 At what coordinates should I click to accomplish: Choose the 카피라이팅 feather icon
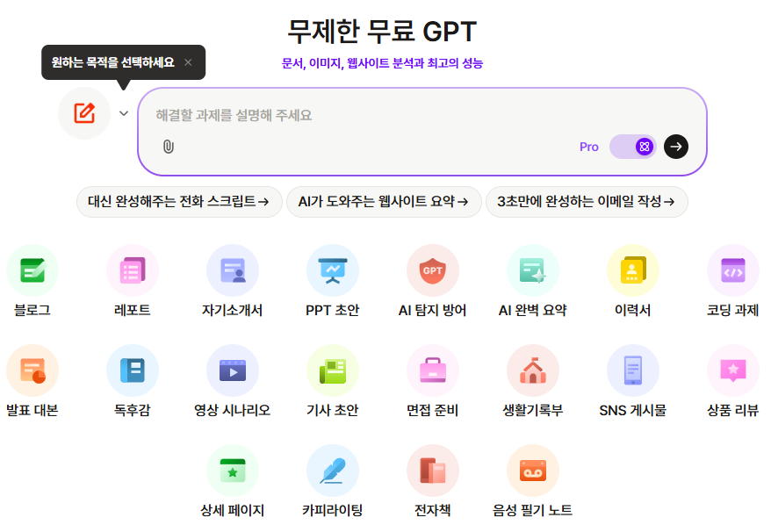tap(333, 471)
